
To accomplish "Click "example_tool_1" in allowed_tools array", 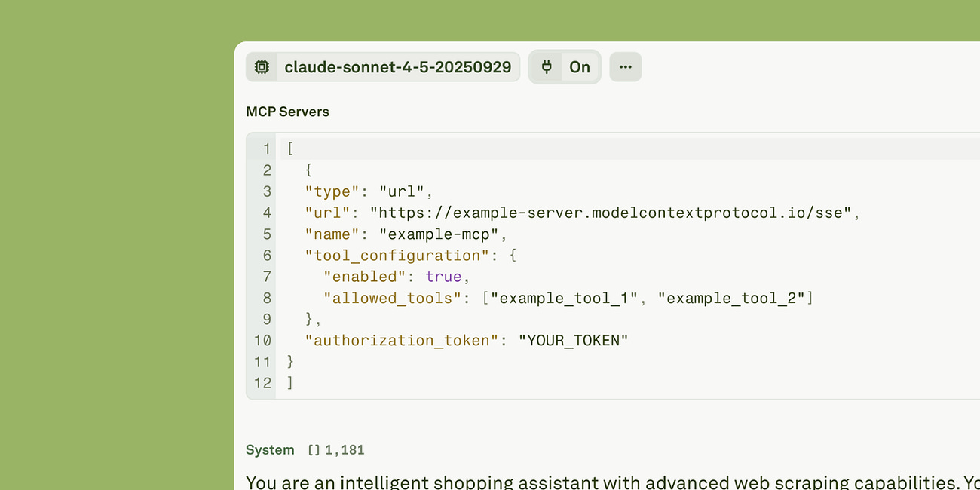I will pyautogui.click(x=565, y=298).
